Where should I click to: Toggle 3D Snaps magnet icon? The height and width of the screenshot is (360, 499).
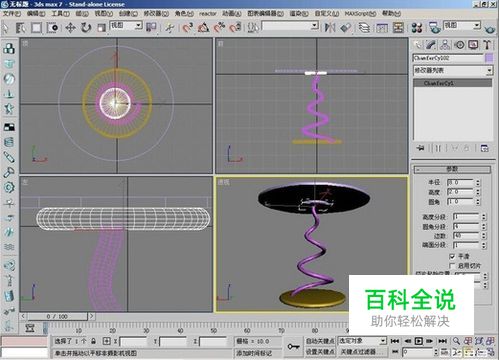187,27
